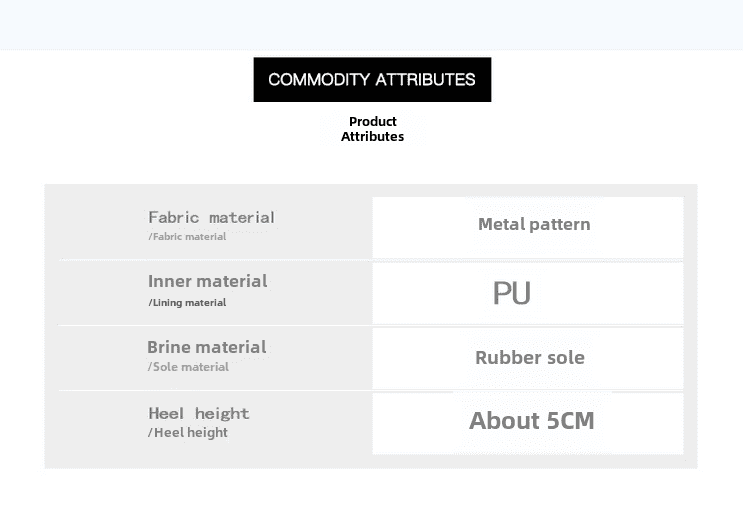
Task: Click the /Sole material sublabel
Action: coord(188,367)
